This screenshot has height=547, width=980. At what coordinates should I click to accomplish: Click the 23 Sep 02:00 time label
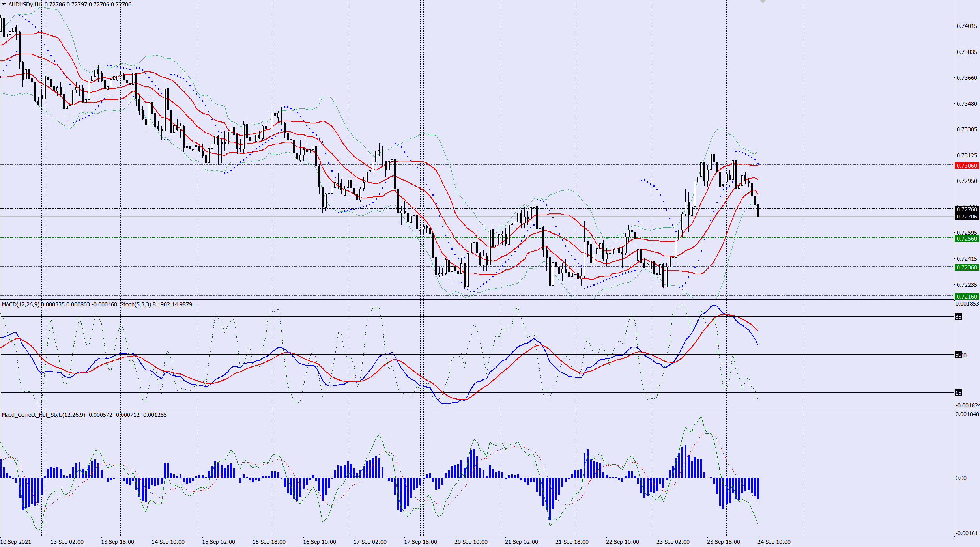[673, 542]
